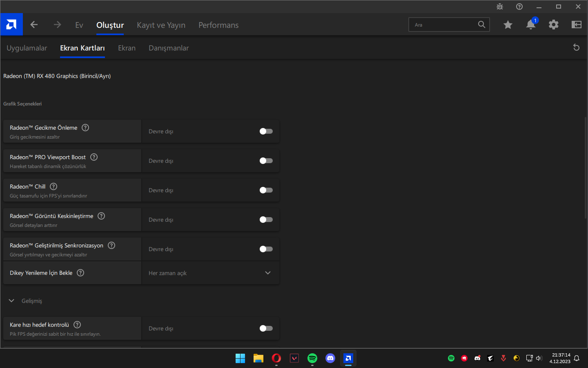
Task: Open the taskbar clock and date
Action: (560, 358)
